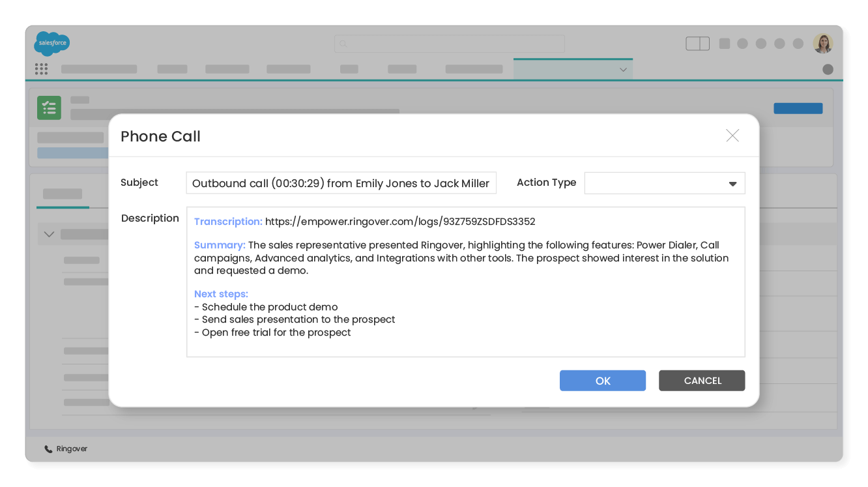Image resolution: width=868 pixels, height=487 pixels.
Task: Click the green task checklist icon
Action: coord(49,108)
